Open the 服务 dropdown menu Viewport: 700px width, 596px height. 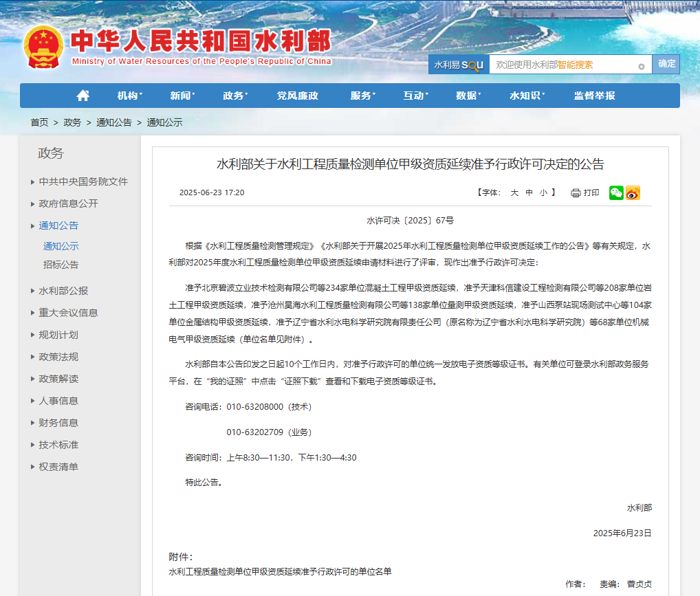pos(362,96)
